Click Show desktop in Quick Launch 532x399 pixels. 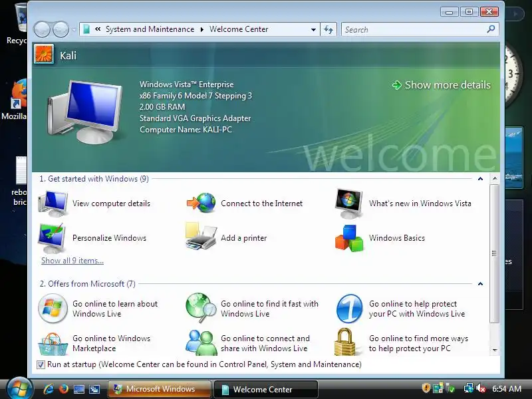[x=78, y=389]
